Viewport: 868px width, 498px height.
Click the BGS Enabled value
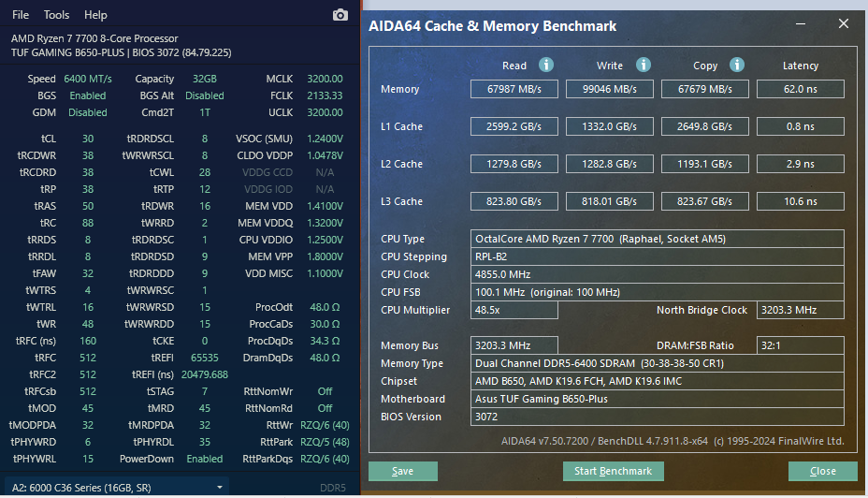coord(88,95)
